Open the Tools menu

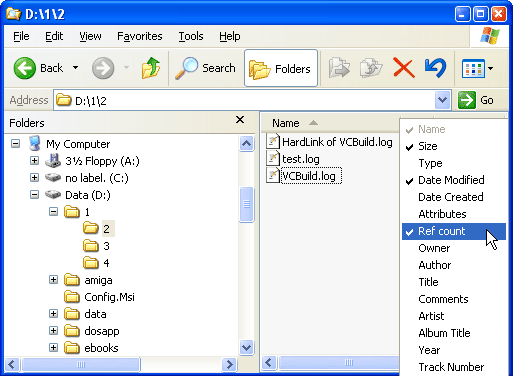click(191, 36)
